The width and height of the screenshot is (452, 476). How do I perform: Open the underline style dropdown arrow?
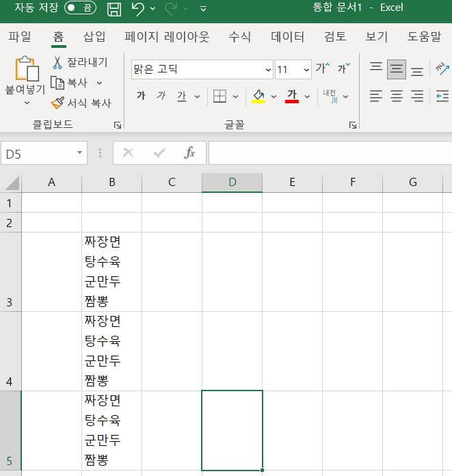[x=197, y=96]
